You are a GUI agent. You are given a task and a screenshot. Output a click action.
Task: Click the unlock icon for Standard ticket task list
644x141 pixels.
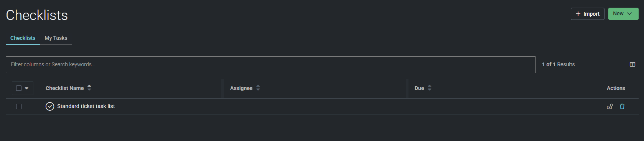click(609, 107)
